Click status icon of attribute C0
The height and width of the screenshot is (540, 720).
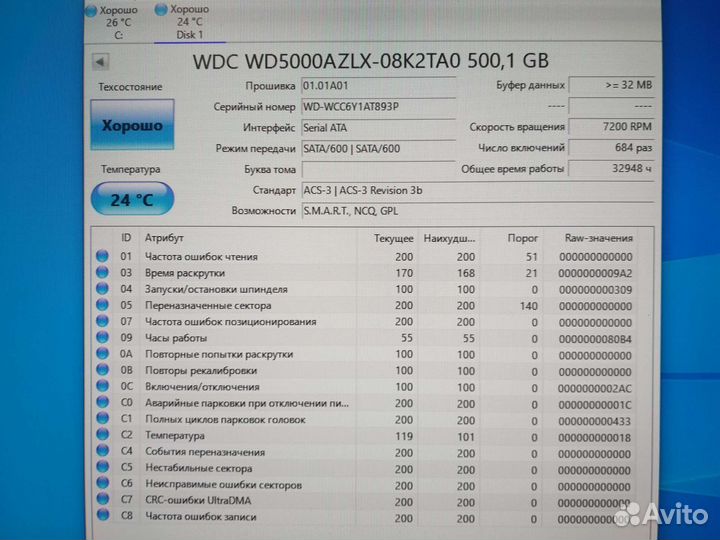point(102,402)
